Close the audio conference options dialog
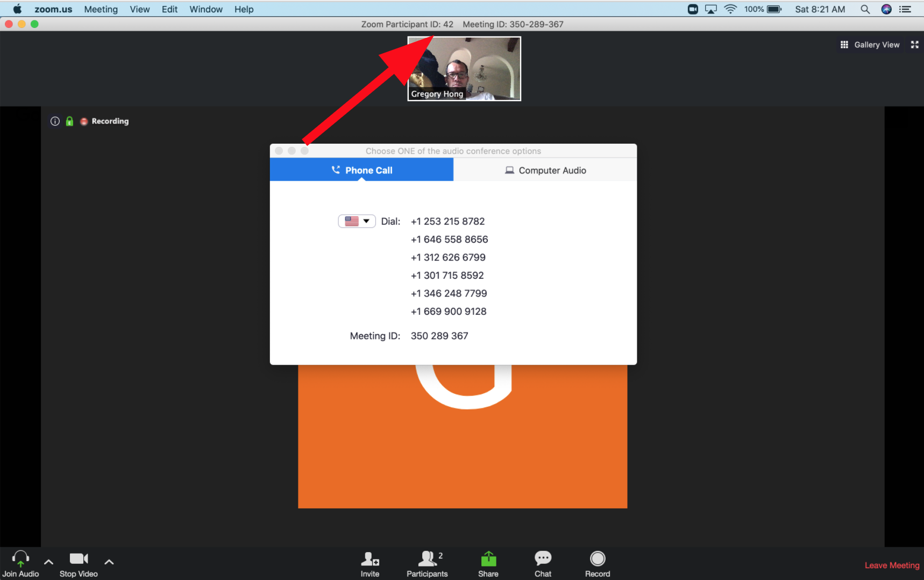The image size is (924, 580). tap(279, 151)
